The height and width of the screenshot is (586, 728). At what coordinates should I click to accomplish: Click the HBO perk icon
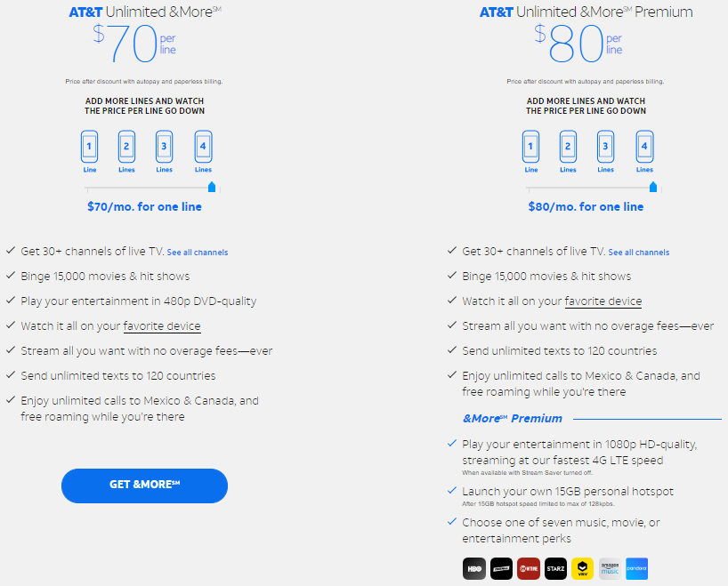click(x=474, y=568)
